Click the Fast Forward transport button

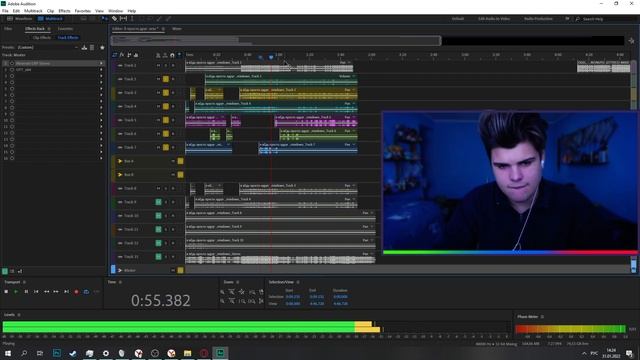pos(56,291)
